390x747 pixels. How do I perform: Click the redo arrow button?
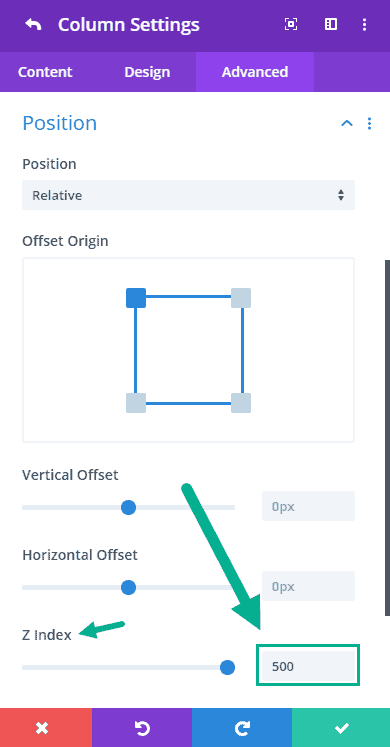pos(242,727)
